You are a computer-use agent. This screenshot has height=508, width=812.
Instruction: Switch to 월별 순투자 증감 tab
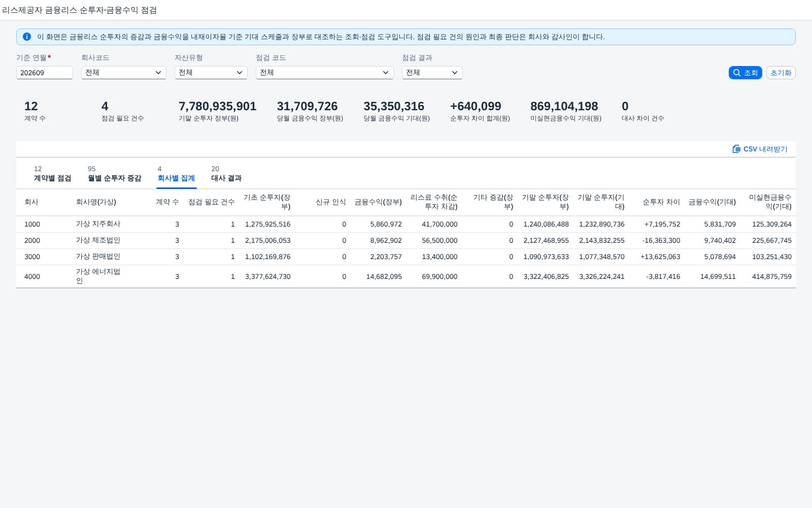tap(114, 174)
